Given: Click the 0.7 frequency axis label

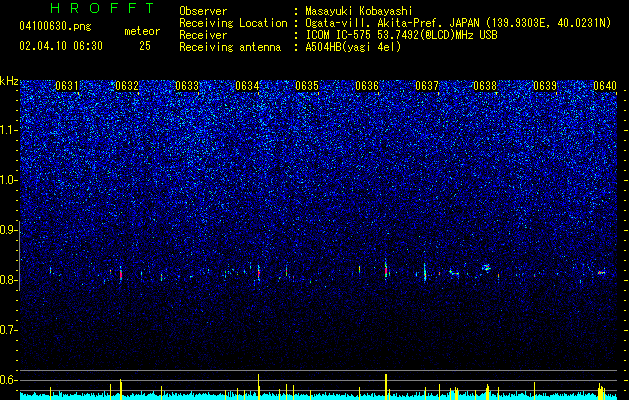Looking at the screenshot, I should pos(8,330).
